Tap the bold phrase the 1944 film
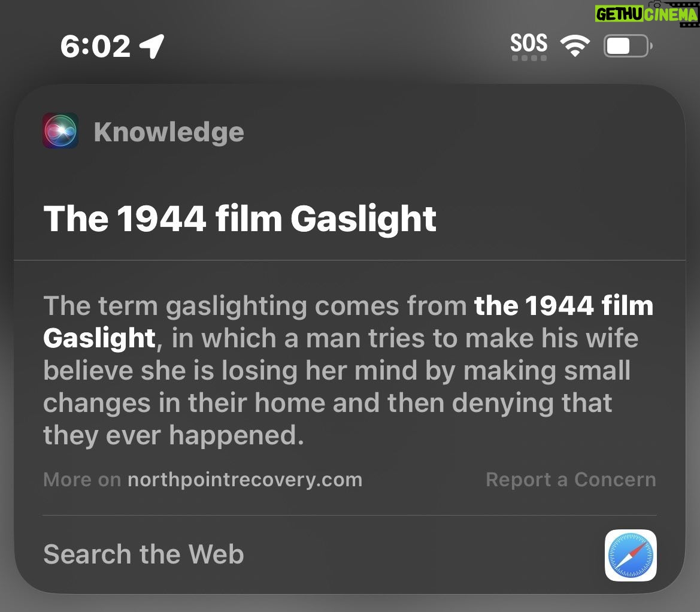The height and width of the screenshot is (612, 700). (564, 306)
